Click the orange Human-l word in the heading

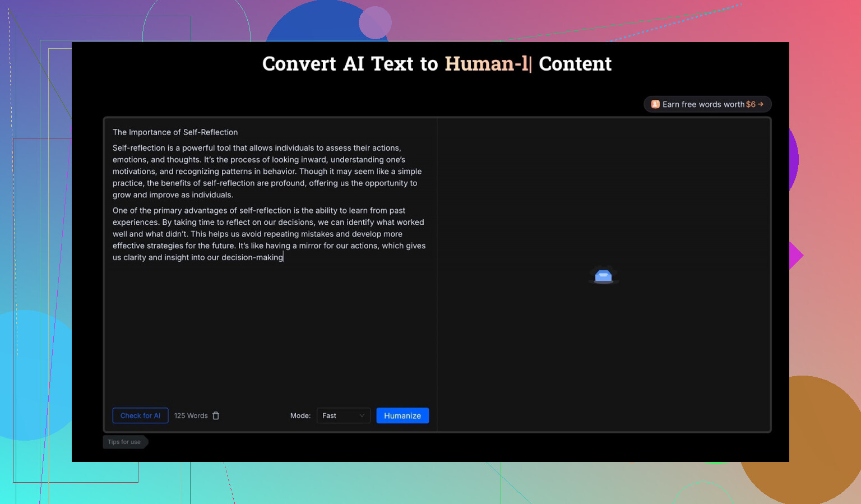click(486, 64)
